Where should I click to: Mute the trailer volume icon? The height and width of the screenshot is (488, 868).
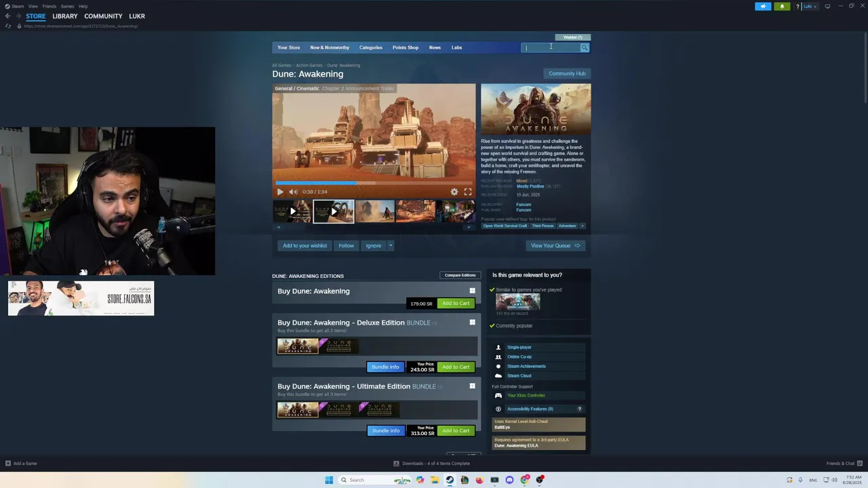click(293, 192)
